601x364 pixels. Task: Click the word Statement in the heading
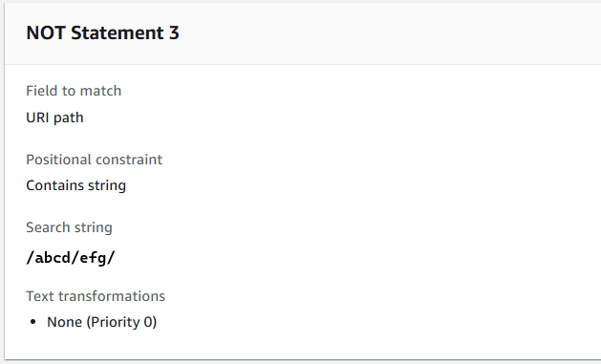click(118, 32)
